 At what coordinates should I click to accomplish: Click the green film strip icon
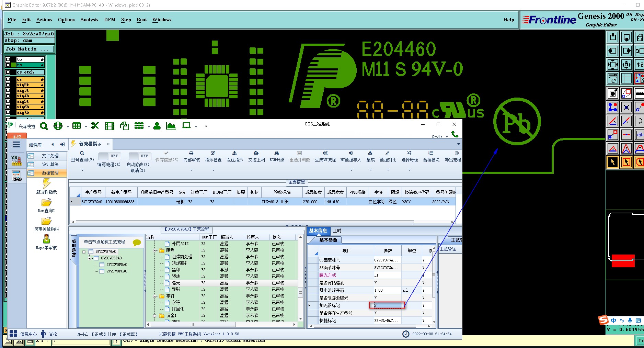click(110, 126)
